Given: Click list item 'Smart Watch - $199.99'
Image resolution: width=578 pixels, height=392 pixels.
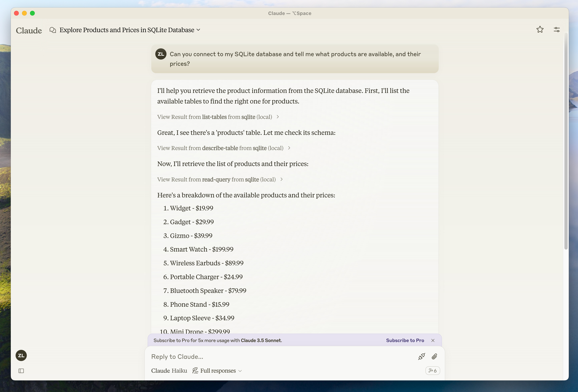Looking at the screenshot, I should tap(202, 249).
